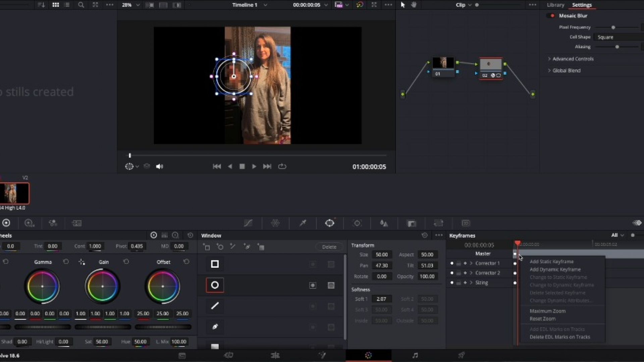This screenshot has width=644, height=362.
Task: Open the gallery magnifier search icon
Action: (x=81, y=5)
